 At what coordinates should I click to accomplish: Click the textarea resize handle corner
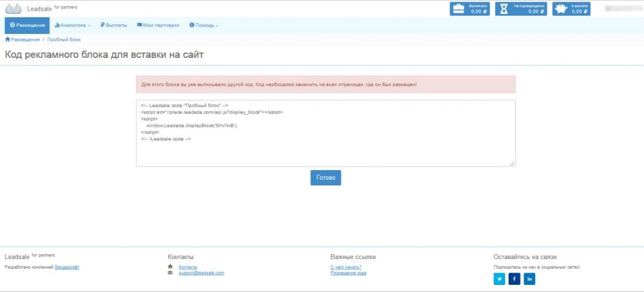click(512, 163)
